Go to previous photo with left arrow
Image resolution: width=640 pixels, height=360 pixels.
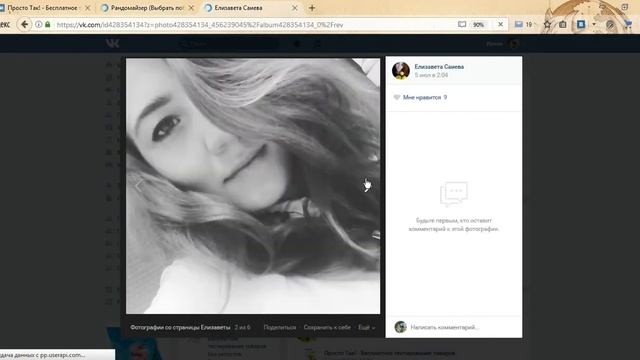pyautogui.click(x=139, y=185)
